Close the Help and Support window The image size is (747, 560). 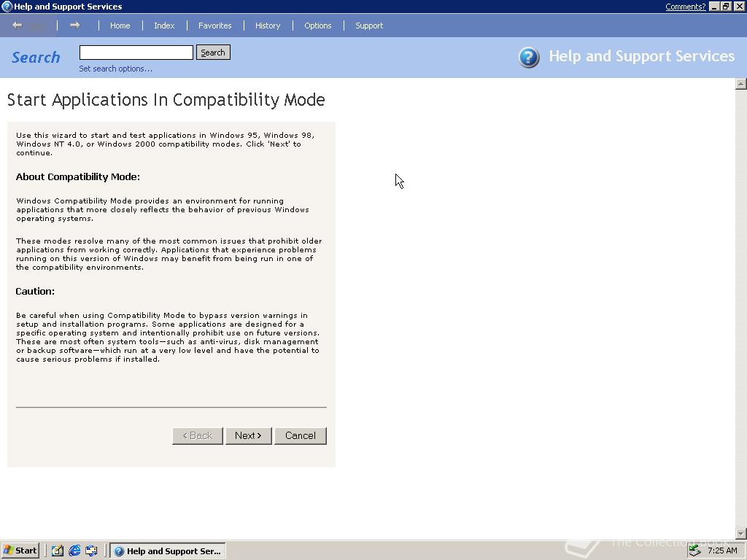click(x=739, y=6)
